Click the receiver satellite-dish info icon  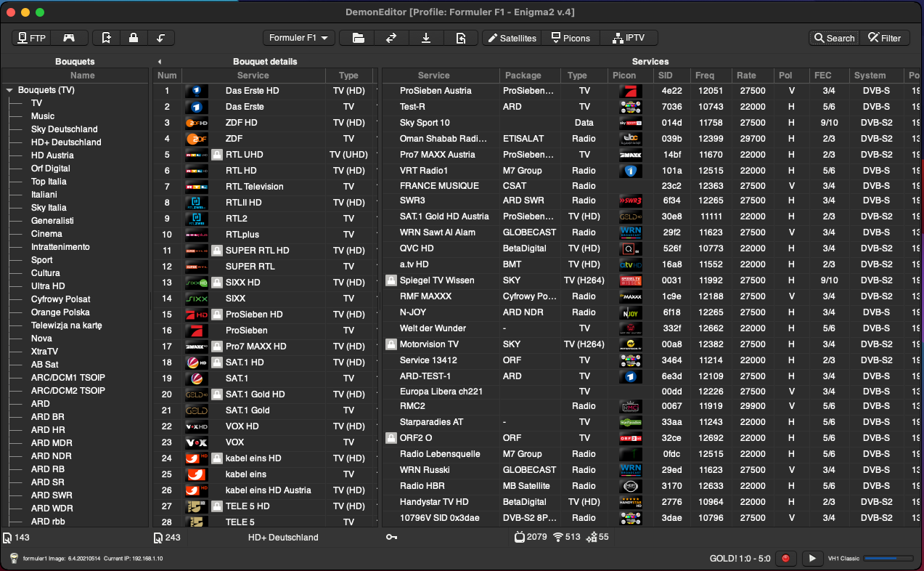(x=14, y=558)
